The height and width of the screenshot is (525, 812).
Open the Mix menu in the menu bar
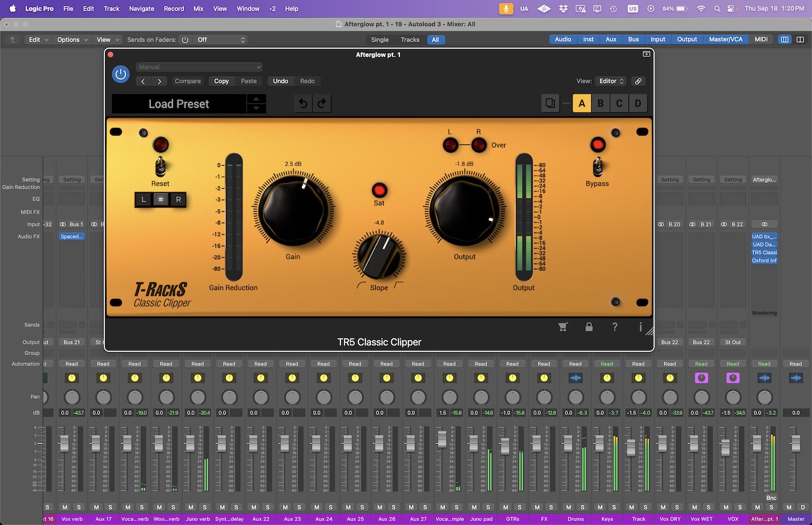tap(198, 8)
